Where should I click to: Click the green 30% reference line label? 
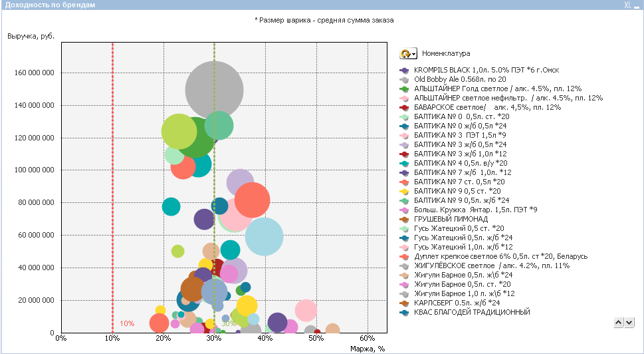click(229, 323)
